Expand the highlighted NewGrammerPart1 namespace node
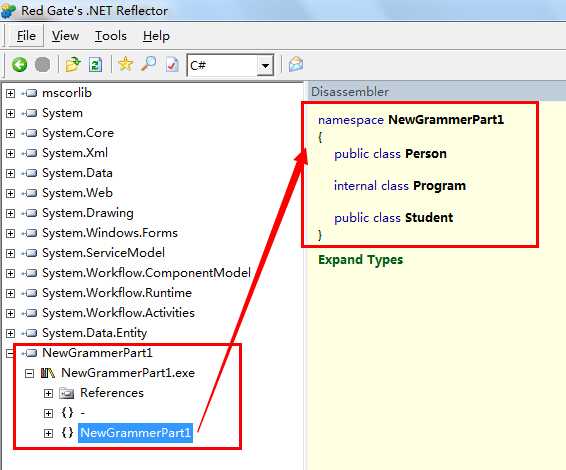The width and height of the screenshot is (566, 470). [x=48, y=433]
